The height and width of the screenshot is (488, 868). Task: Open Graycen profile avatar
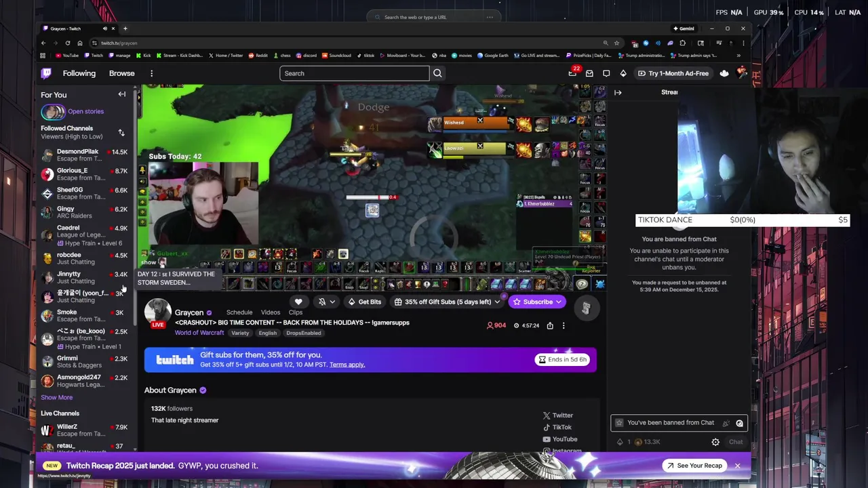coord(157,313)
